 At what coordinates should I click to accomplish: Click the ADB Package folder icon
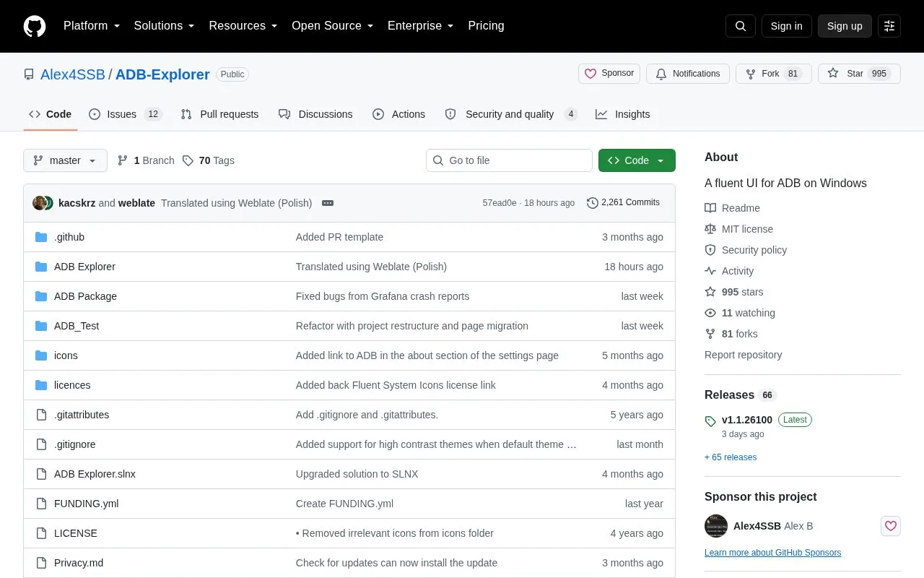[x=41, y=296]
